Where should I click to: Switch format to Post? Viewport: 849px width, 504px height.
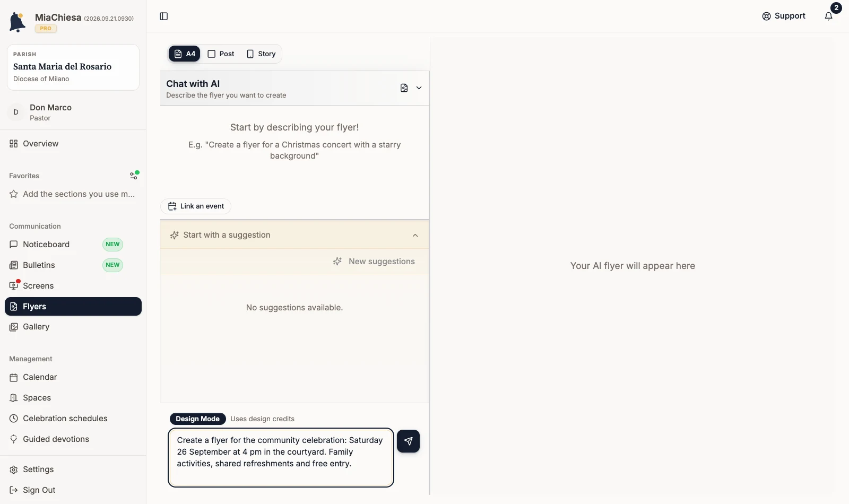(221, 54)
